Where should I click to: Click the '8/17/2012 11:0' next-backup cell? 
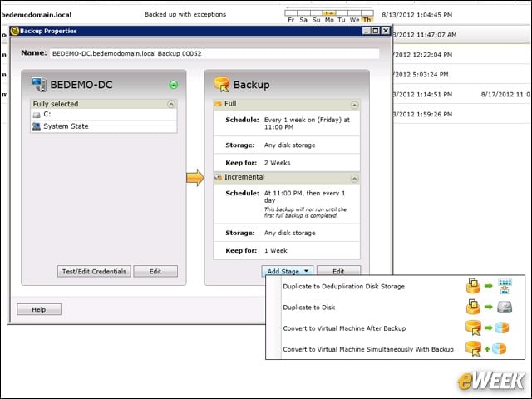coord(505,94)
